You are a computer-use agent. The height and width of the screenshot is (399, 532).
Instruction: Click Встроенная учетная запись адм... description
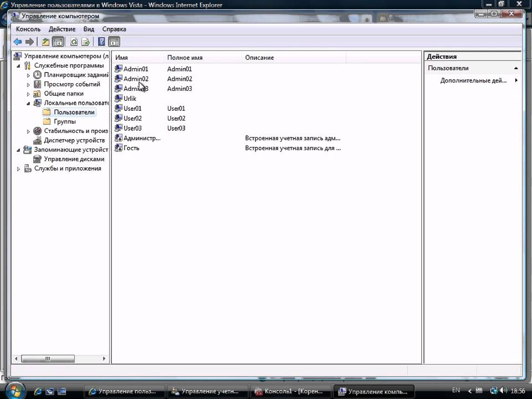coord(293,138)
